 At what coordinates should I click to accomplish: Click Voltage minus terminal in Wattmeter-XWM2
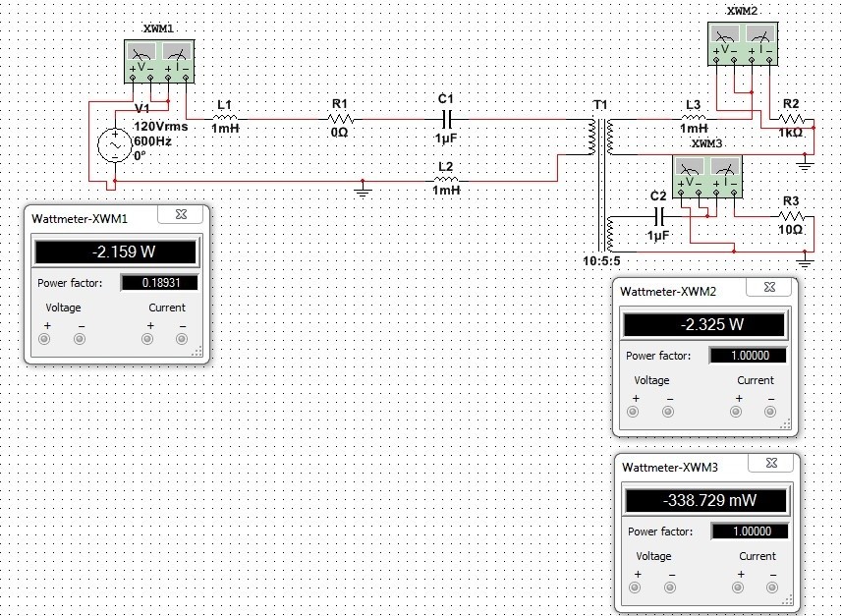[x=668, y=412]
